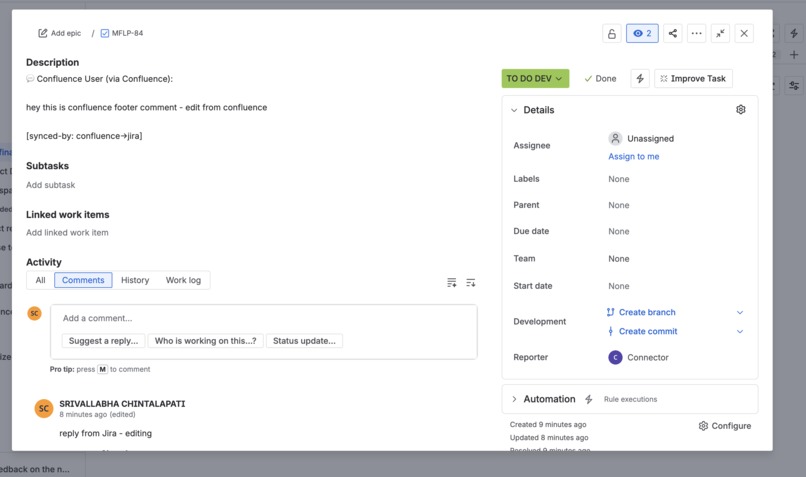The width and height of the screenshot is (806, 477).
Task: Click the SC avatar beside the comment box
Action: 34,313
